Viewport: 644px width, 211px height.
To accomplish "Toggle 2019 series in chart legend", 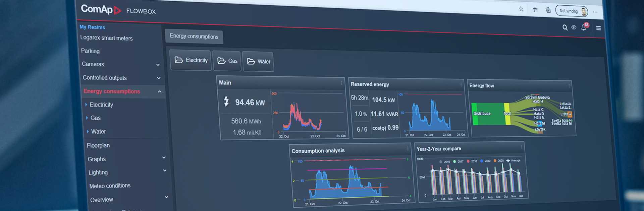I will click(x=485, y=161).
